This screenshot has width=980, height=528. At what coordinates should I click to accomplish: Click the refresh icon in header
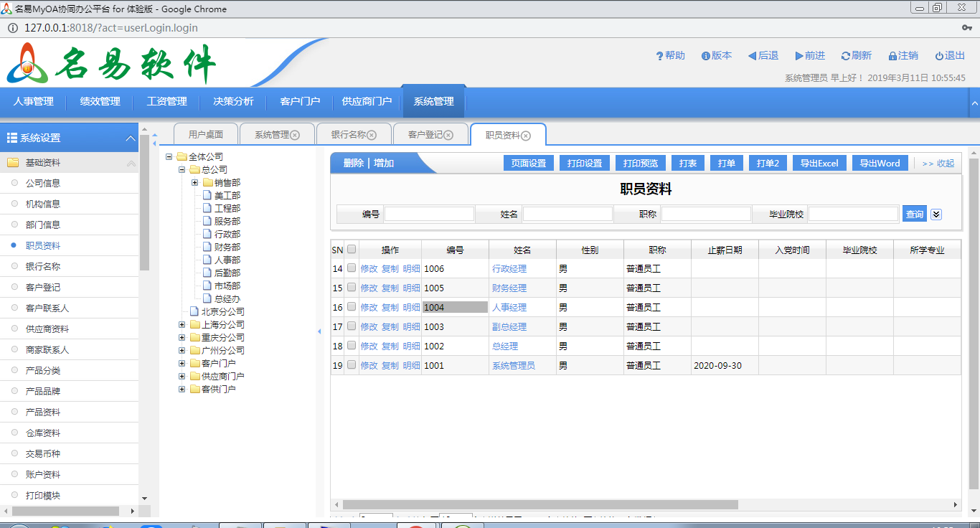pyautogui.click(x=846, y=56)
